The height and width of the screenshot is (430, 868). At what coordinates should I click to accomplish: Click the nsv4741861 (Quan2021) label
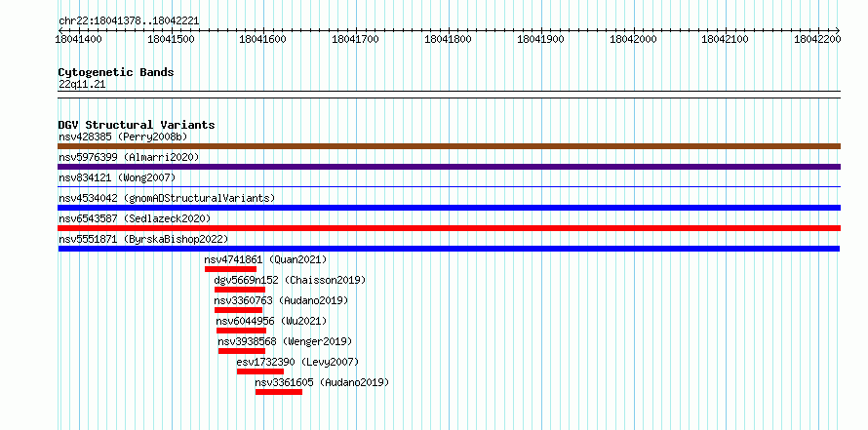point(265,259)
